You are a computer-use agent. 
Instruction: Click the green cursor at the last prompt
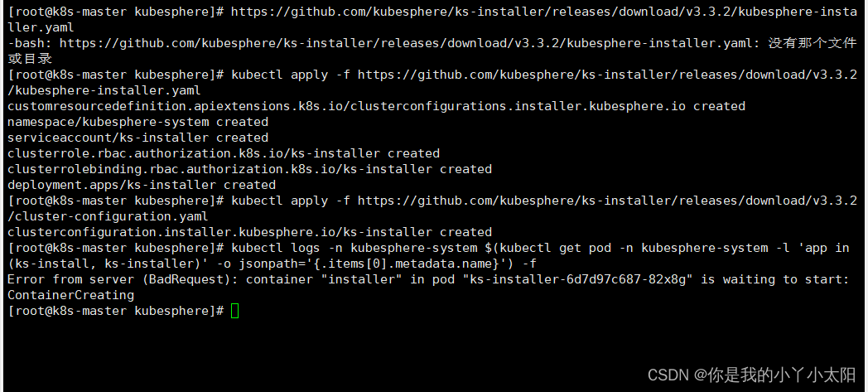tap(235, 311)
